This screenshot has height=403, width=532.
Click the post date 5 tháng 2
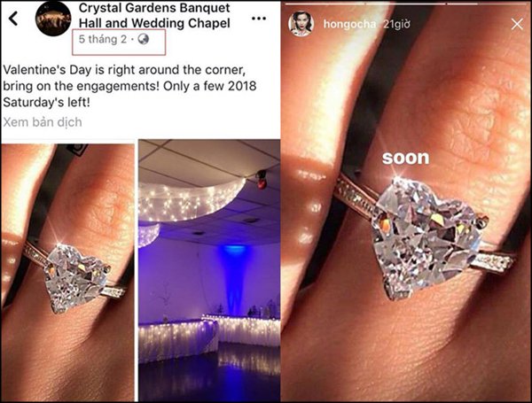(103, 39)
